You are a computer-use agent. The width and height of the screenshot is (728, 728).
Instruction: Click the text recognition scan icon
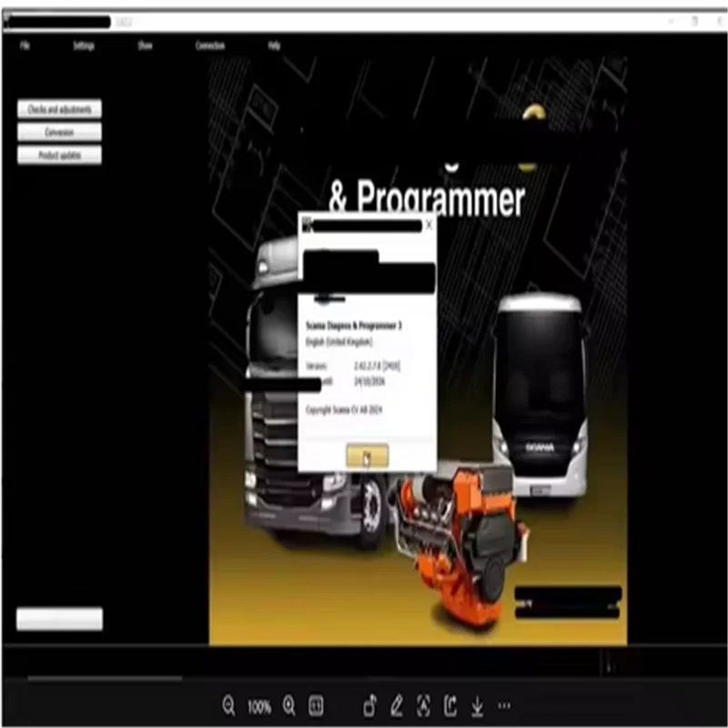[423, 705]
